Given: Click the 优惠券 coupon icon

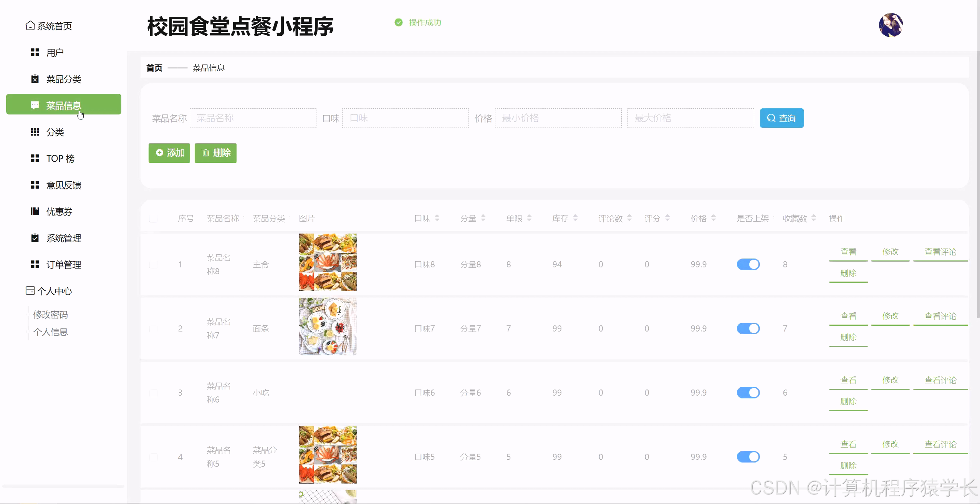Looking at the screenshot, I should click(x=35, y=211).
